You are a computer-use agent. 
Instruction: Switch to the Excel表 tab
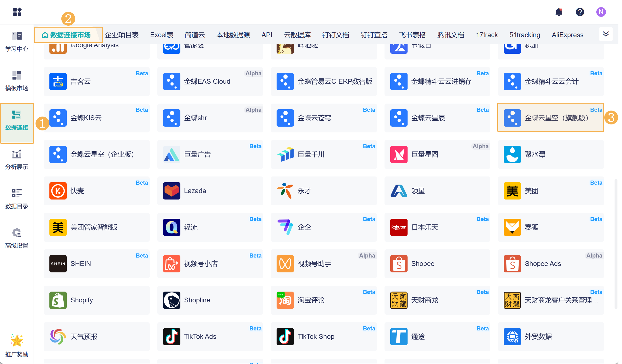(162, 35)
